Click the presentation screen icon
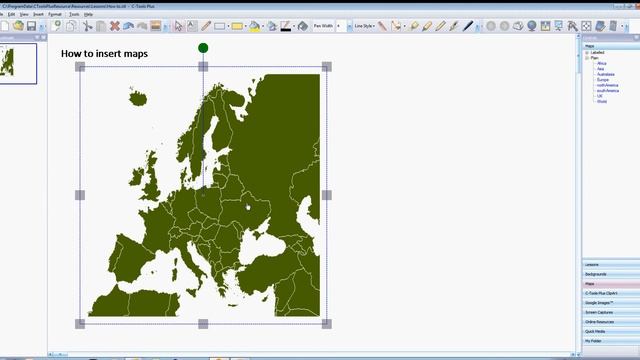Viewport: 640px width, 360px height. 558,26
